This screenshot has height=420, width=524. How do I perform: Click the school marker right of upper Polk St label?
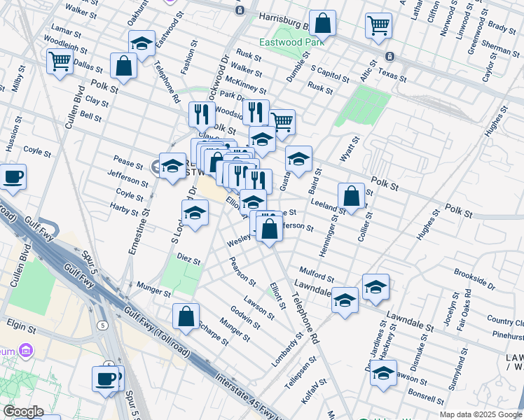pos(298,160)
